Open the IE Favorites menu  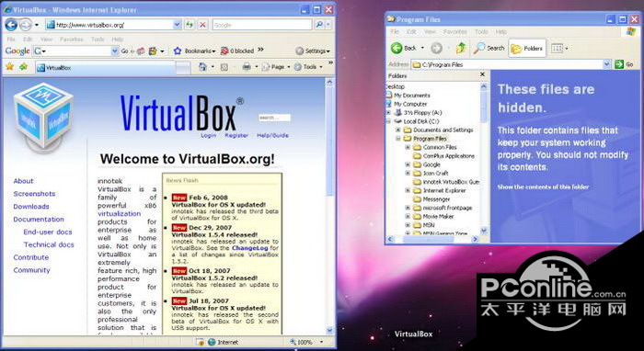click(72, 40)
